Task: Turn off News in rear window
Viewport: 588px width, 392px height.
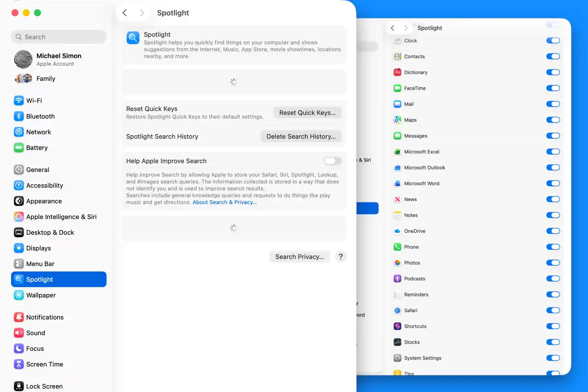Action: tap(553, 199)
